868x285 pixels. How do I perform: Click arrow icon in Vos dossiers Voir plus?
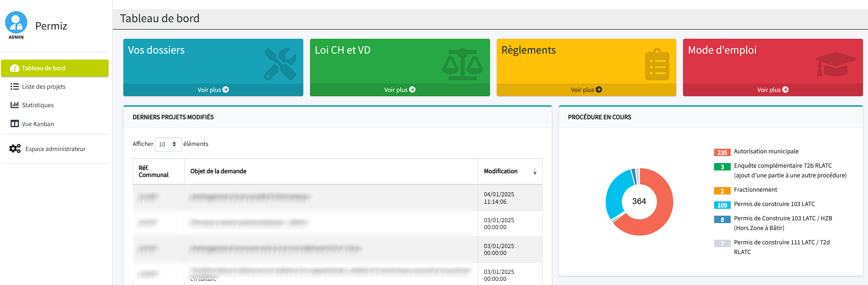point(226,90)
